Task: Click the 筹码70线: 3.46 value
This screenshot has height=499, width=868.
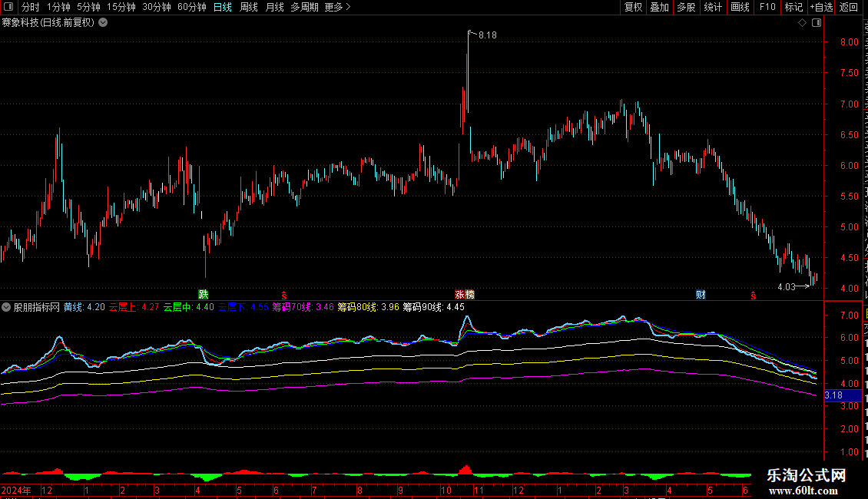Action: click(303, 307)
